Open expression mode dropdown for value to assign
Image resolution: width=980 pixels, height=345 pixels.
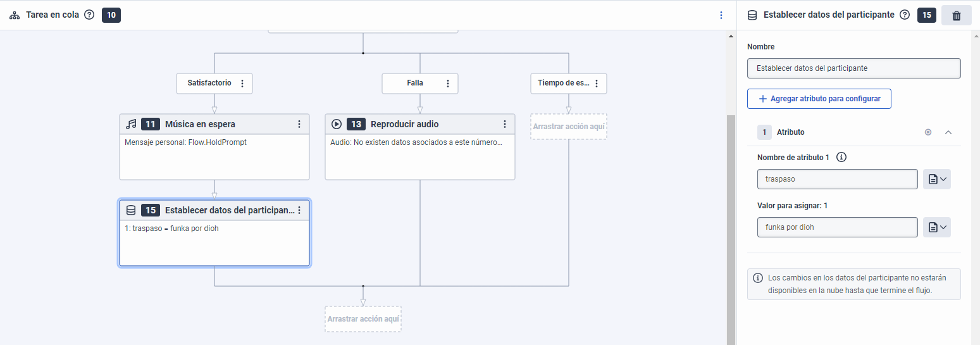tap(937, 227)
